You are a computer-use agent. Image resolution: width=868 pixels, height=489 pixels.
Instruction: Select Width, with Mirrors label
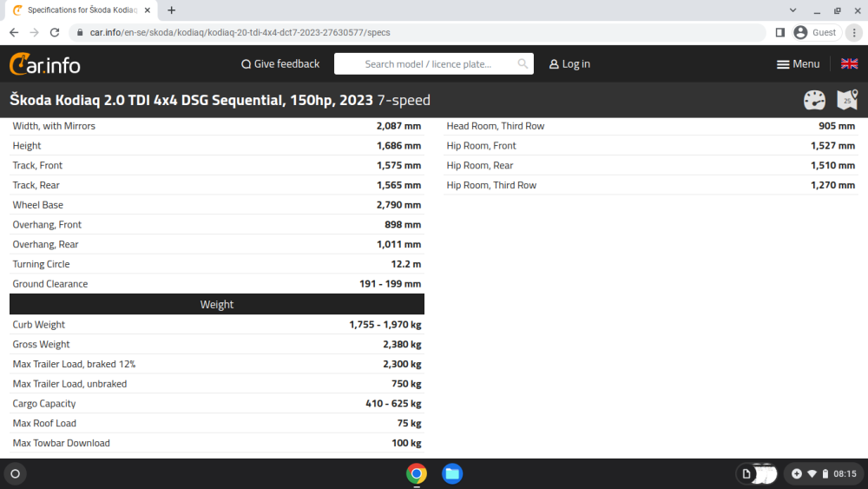point(54,126)
